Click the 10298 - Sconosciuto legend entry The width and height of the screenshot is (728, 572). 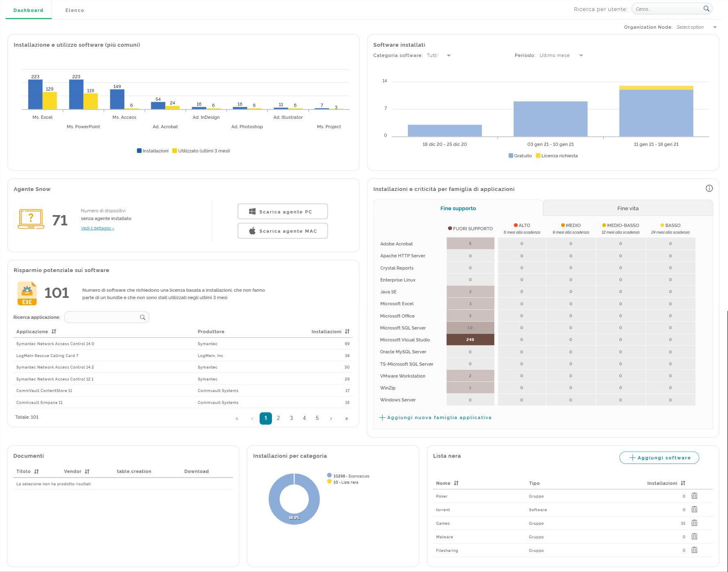click(348, 476)
